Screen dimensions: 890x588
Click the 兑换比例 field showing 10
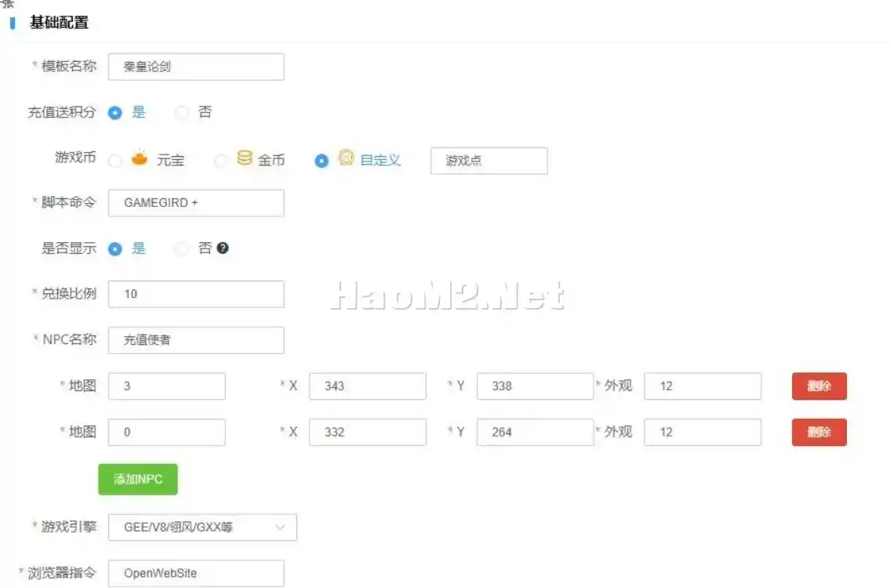point(196,294)
